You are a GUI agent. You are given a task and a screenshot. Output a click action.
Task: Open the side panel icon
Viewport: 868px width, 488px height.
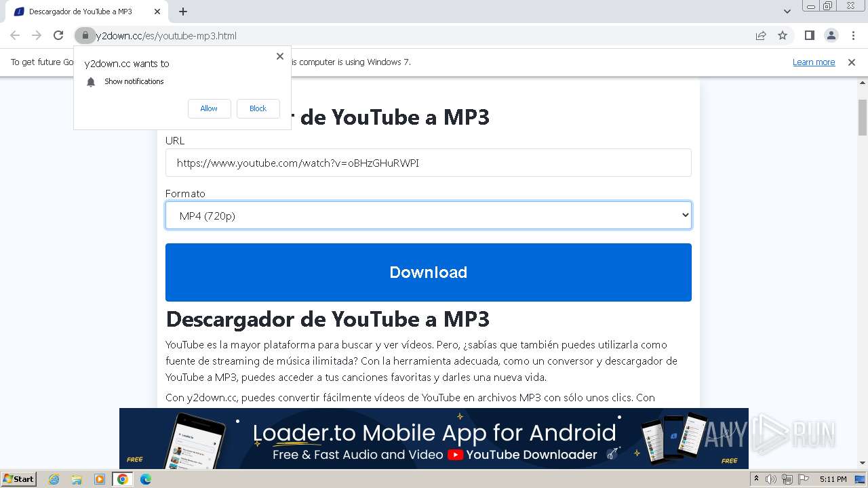click(x=809, y=35)
